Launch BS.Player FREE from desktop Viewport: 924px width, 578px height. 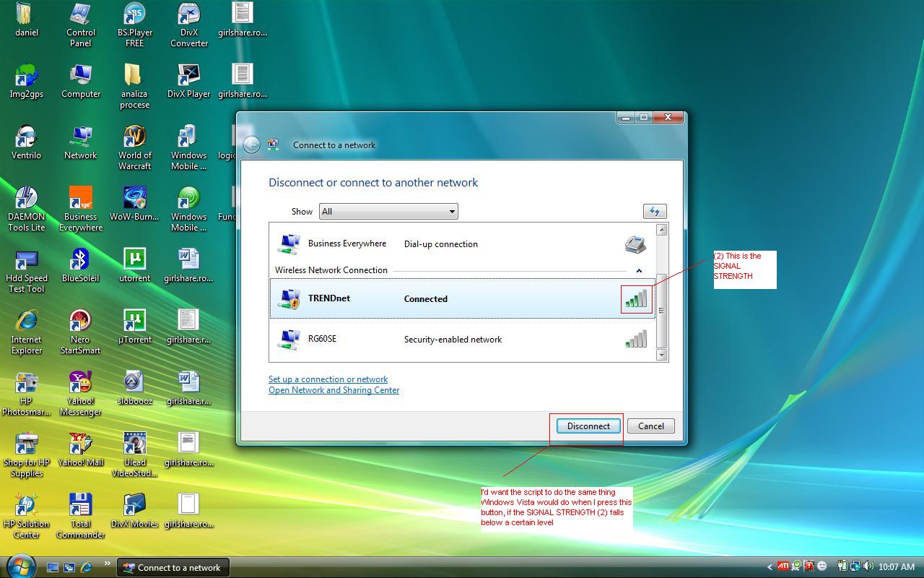(x=135, y=25)
